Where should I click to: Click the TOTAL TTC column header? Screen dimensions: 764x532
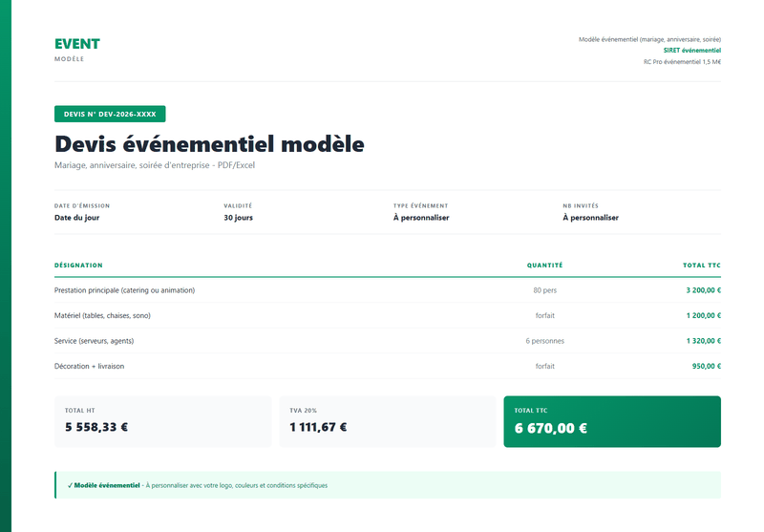click(x=702, y=265)
